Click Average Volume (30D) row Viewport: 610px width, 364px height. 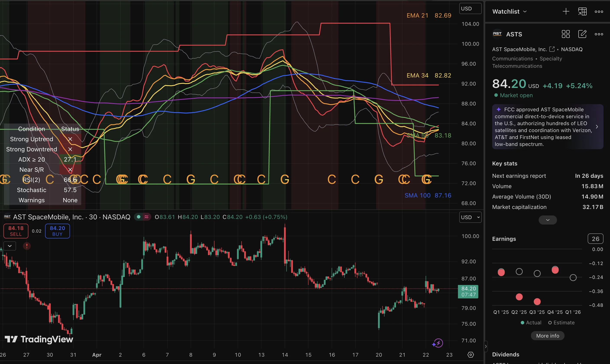547,196
